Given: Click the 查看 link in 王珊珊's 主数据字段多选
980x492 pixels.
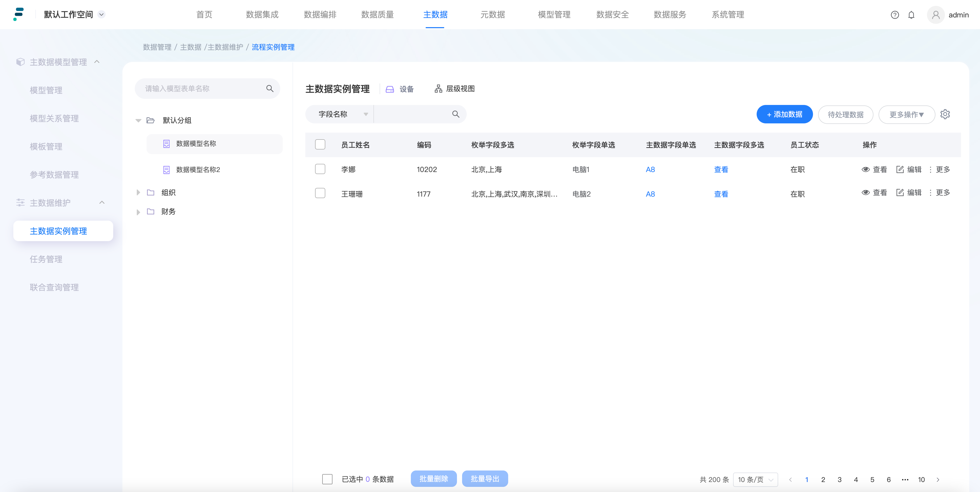Looking at the screenshot, I should 721,194.
